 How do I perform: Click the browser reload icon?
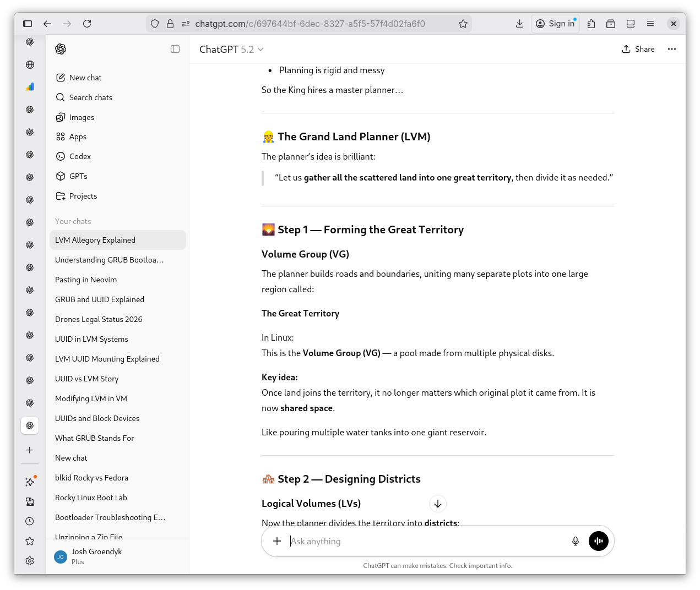tap(87, 24)
